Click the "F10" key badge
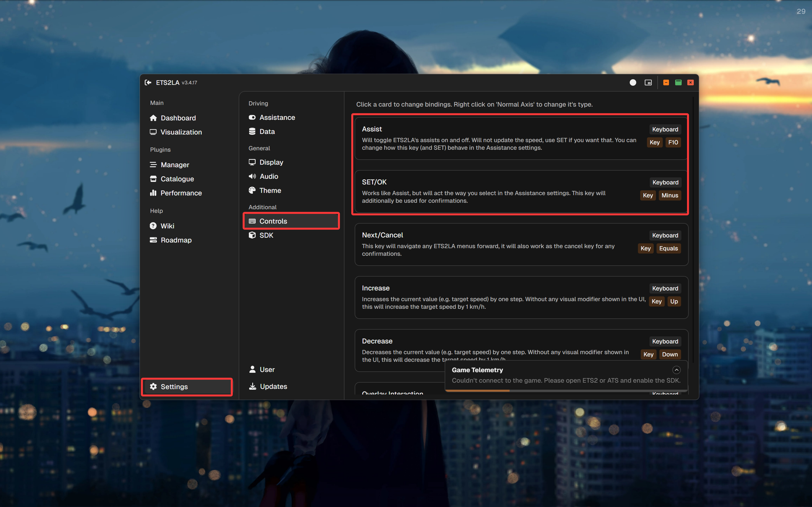The height and width of the screenshot is (507, 812). click(x=673, y=142)
